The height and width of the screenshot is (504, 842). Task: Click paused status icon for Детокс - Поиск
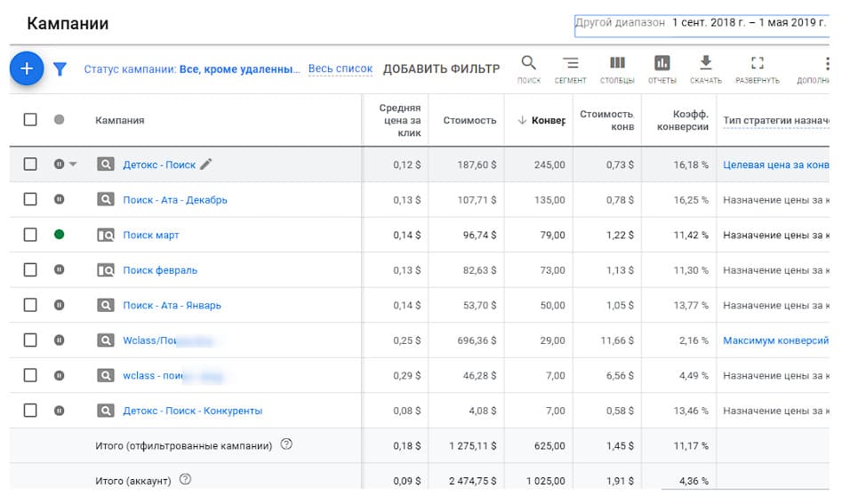(59, 164)
